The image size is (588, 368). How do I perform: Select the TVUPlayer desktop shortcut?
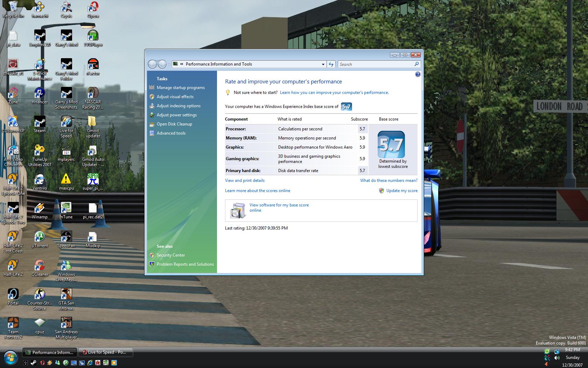click(x=93, y=38)
